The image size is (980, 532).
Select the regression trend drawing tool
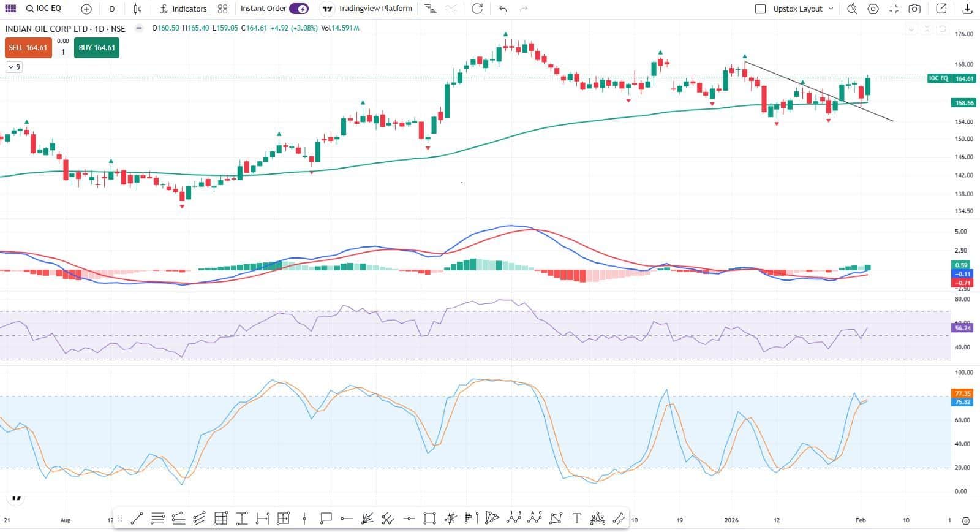tap(178, 519)
